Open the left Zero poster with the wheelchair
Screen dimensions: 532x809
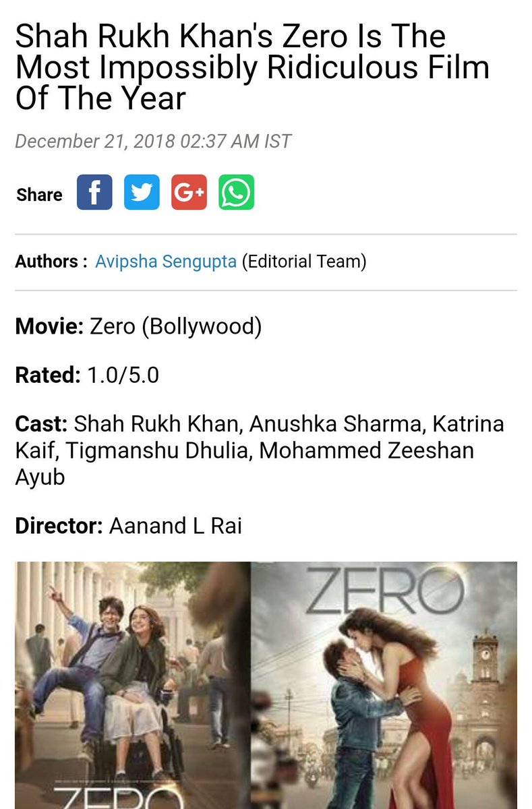pyautogui.click(x=133, y=685)
